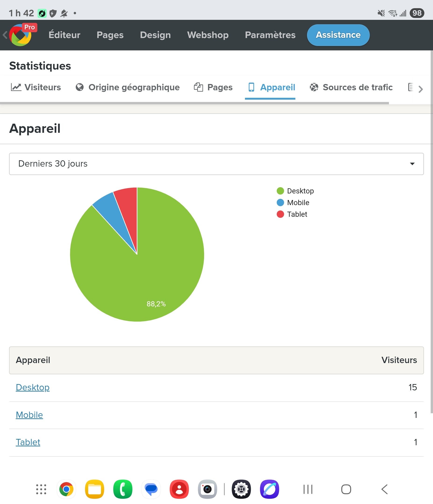This screenshot has width=433, height=504.
Task: Open the Tablet link in the table
Action: coord(28,442)
